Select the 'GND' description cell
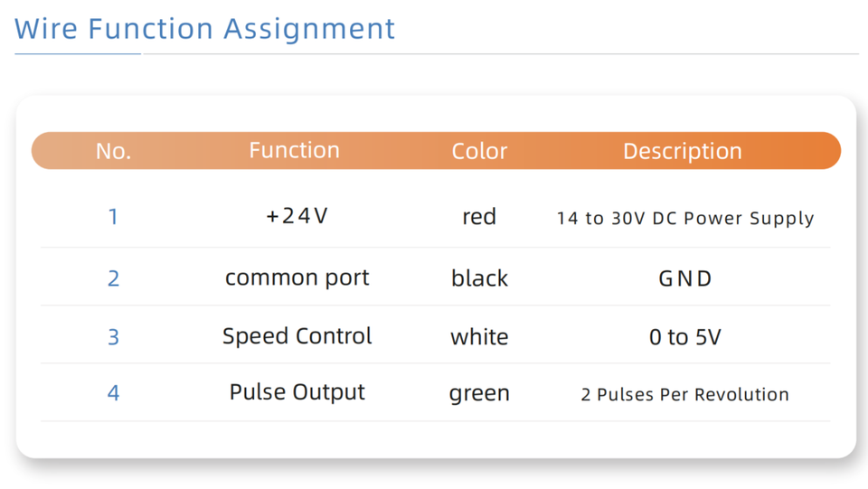 (x=685, y=278)
